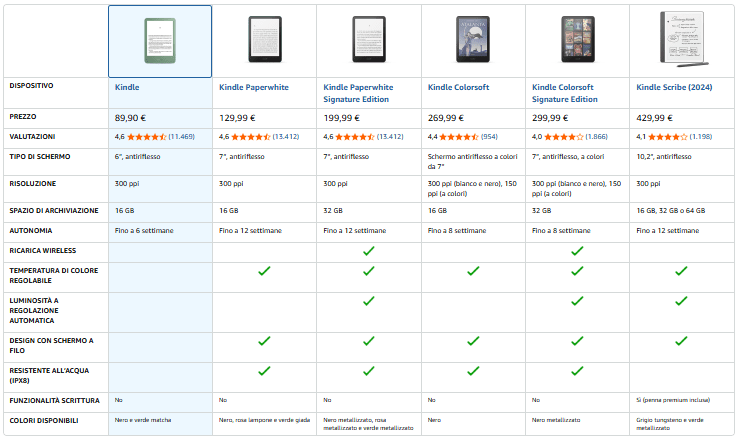This screenshot has width=740, height=443.
Task: Click Kindle Paperwhite Signature Edition image
Action: [368, 42]
